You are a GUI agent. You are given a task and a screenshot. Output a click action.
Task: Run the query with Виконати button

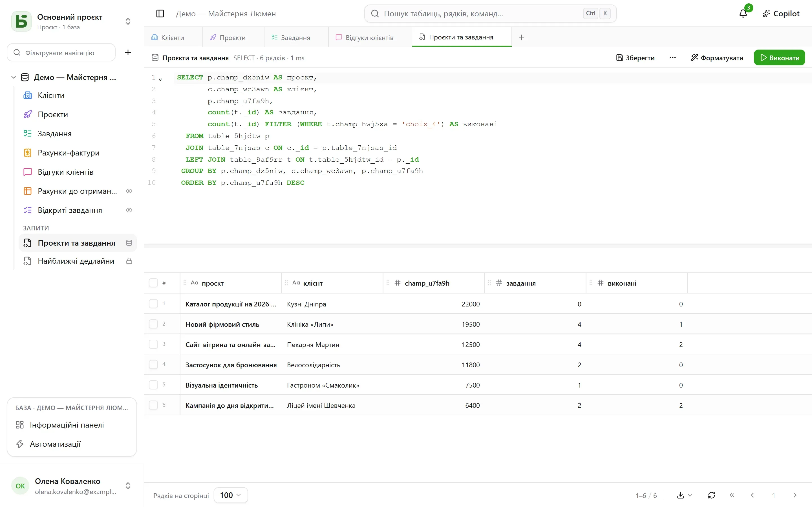tap(779, 58)
